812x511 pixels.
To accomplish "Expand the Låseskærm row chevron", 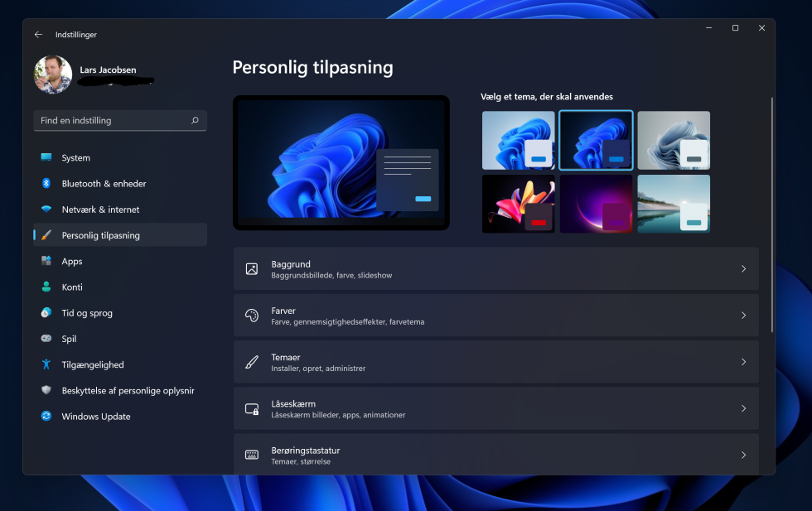I will click(x=743, y=408).
